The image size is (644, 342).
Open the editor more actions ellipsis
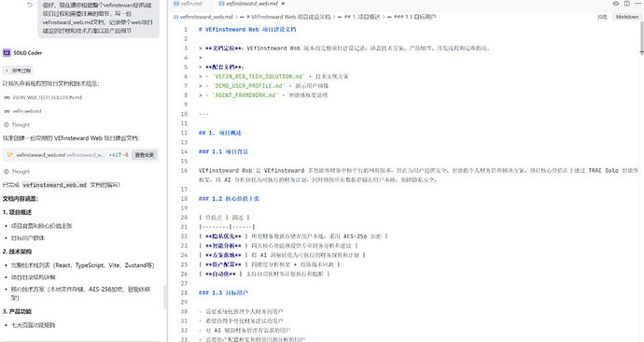click(637, 4)
